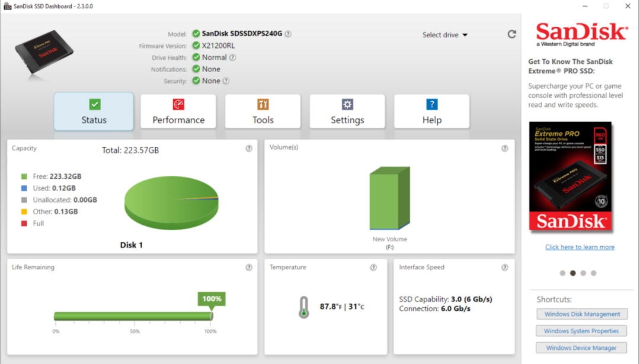Click the Life Remaining help icon

249,268
